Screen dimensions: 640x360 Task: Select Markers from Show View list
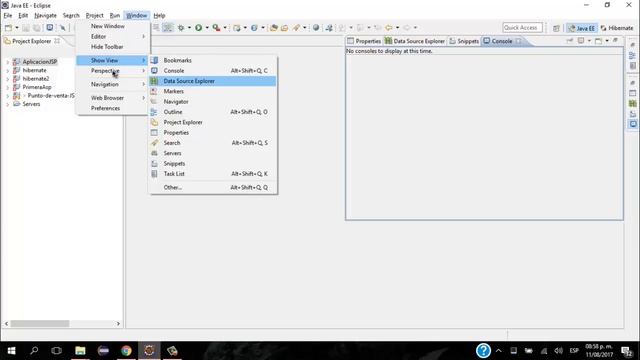click(213, 91)
